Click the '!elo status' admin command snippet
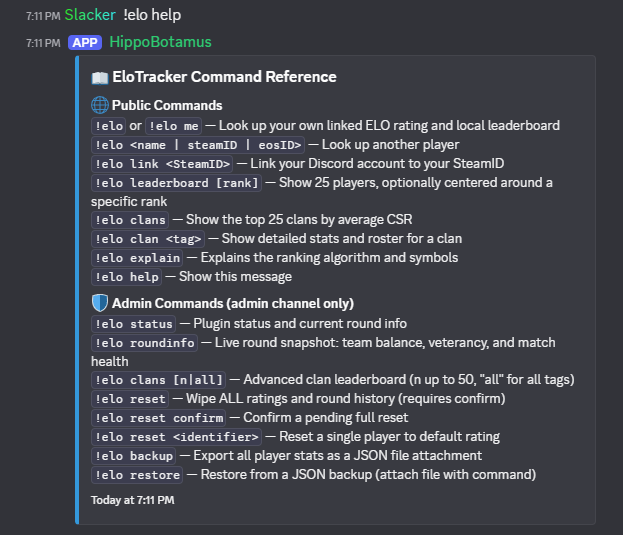623x535 pixels. 134,324
